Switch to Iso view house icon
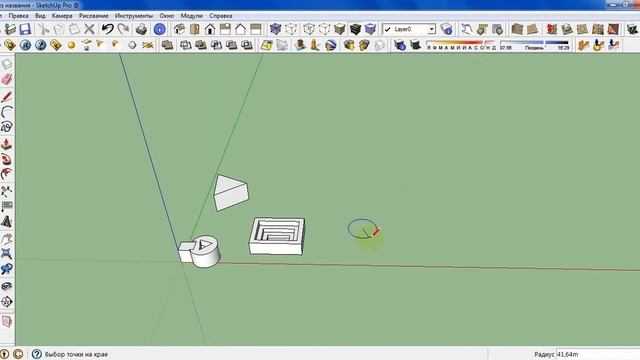Screen dimensions: 640x360 179,29
